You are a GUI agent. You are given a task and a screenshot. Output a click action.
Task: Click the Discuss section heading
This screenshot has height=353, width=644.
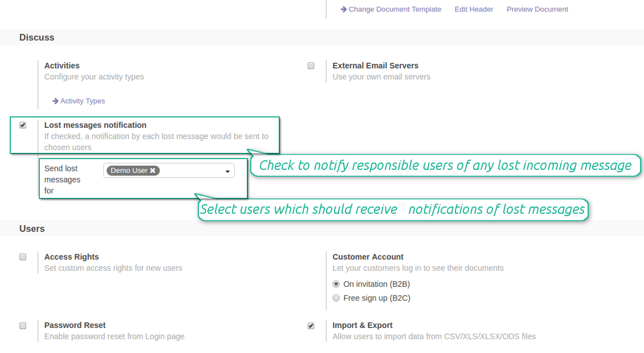pyautogui.click(x=36, y=38)
